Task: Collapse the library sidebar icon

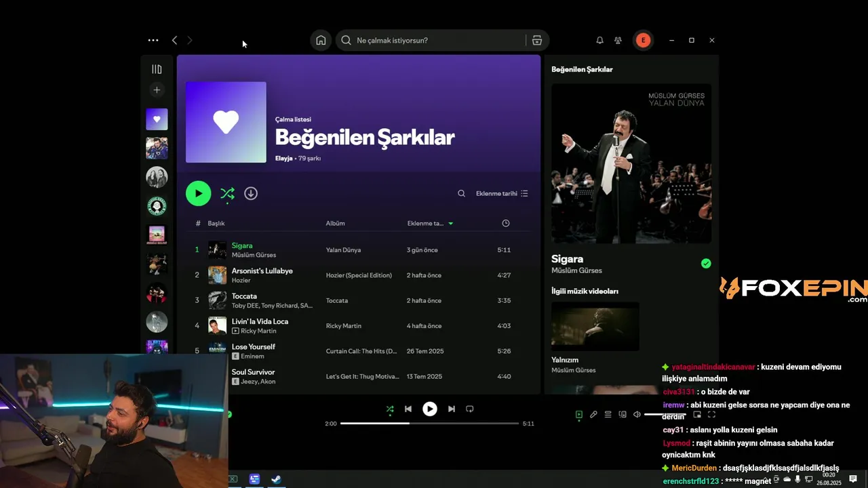Action: (x=157, y=69)
